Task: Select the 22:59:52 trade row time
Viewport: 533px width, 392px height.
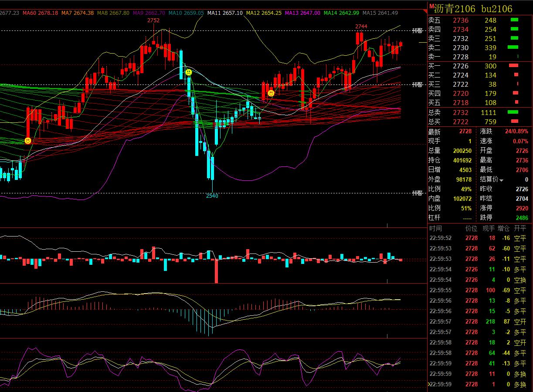Action: click(440, 238)
